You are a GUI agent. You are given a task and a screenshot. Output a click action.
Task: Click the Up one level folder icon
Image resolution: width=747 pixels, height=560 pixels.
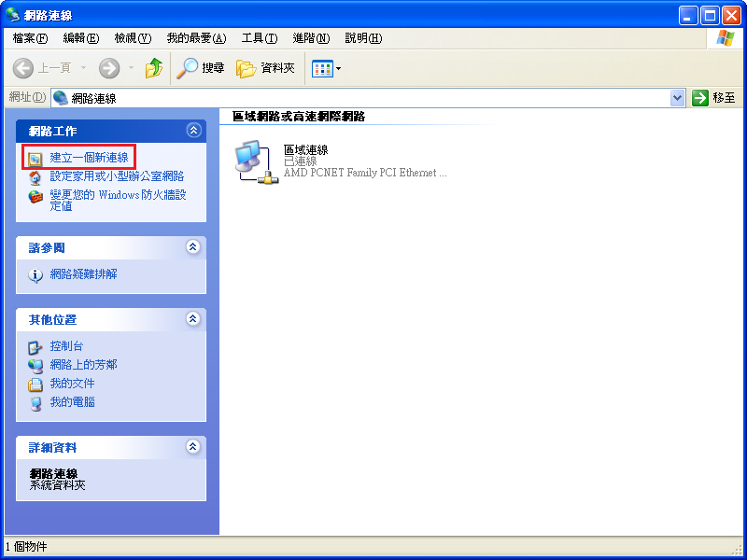[154, 68]
